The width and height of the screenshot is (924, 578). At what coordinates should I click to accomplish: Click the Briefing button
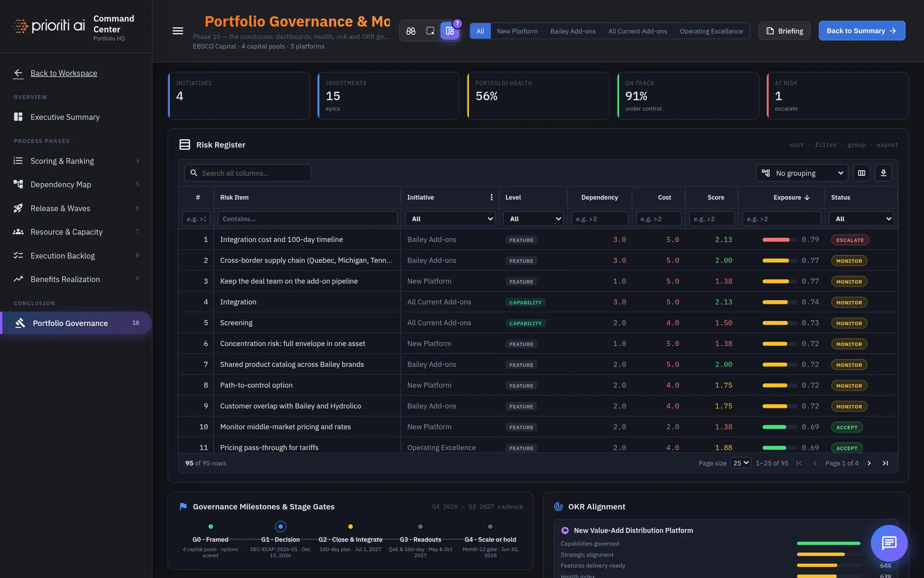784,31
